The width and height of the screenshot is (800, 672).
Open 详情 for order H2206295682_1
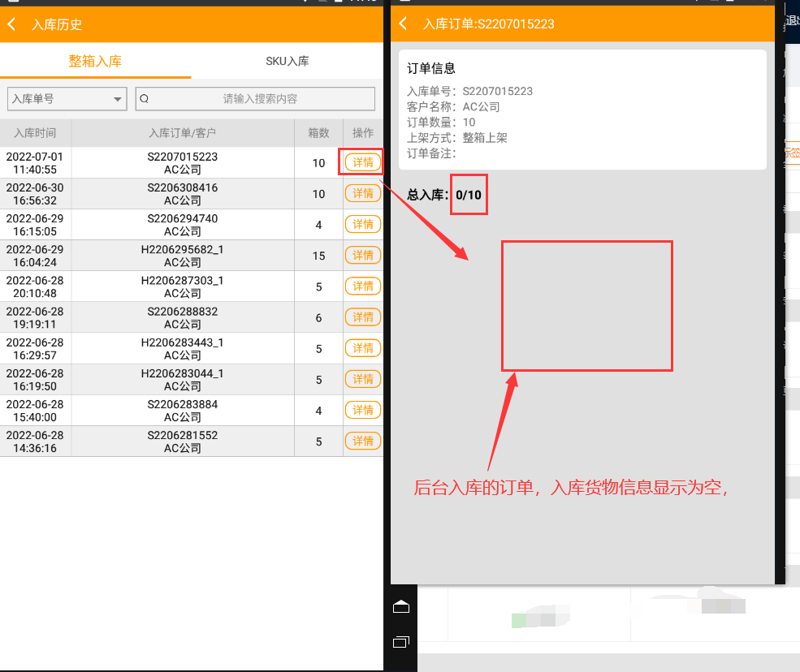click(362, 255)
